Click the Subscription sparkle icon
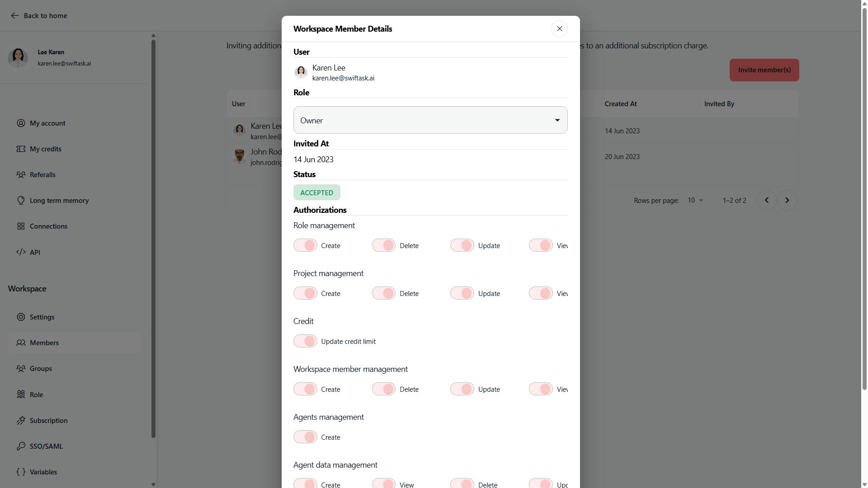Screen dimensions: 868x488 coord(21,421)
